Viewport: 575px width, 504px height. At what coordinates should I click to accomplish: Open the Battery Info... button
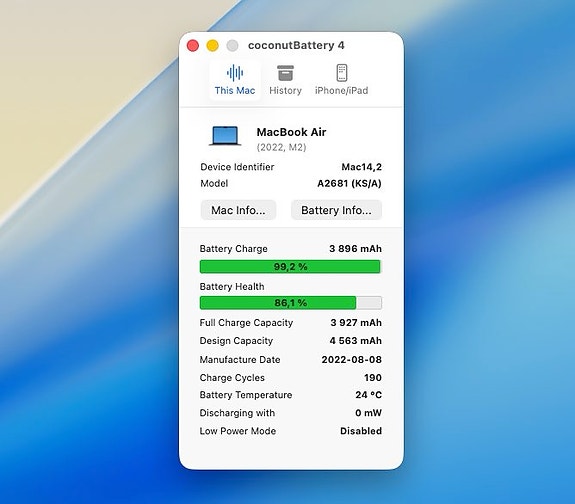(x=336, y=210)
